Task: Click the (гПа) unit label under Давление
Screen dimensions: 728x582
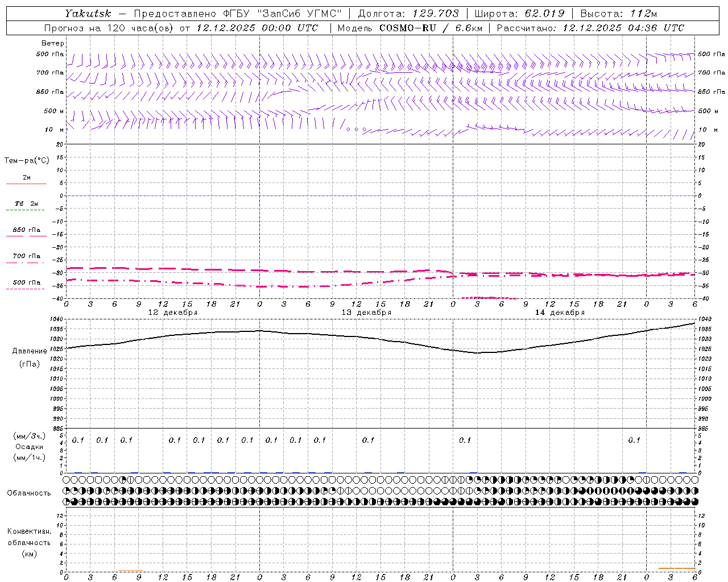Action: coord(30,364)
